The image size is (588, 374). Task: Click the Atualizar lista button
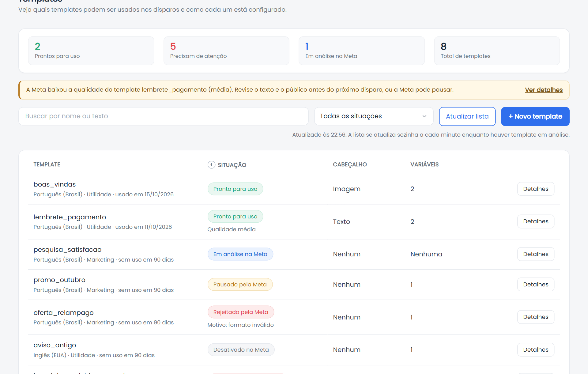467,116
